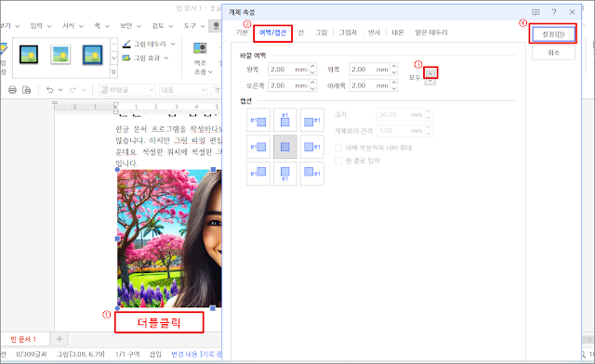Select caption position top-center icon

click(x=285, y=120)
